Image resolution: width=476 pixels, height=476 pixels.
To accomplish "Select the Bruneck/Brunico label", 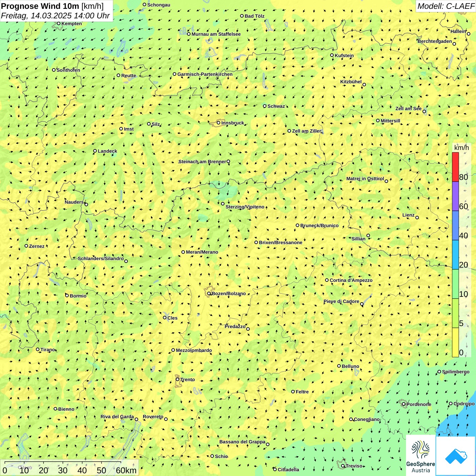I will point(319,225).
